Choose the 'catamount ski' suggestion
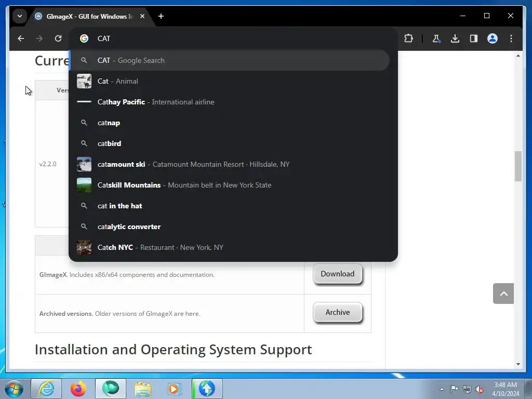532x399 pixels. (x=229, y=164)
